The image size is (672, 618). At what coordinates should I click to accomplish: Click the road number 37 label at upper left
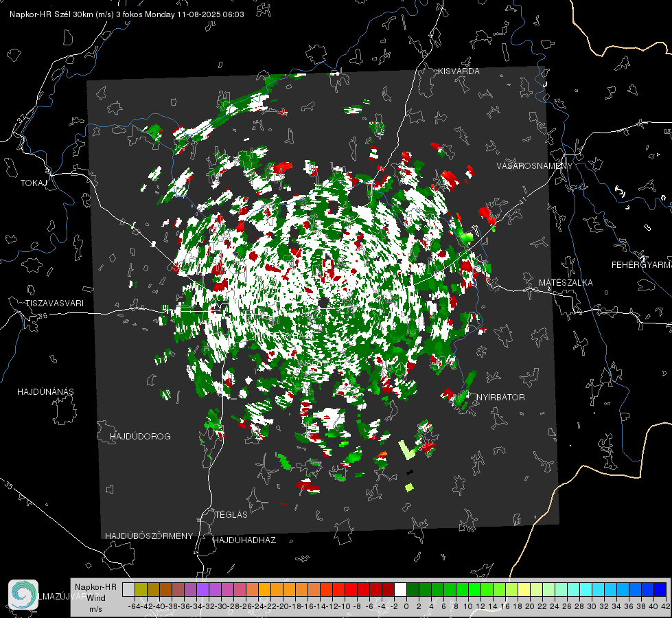[x=22, y=117]
